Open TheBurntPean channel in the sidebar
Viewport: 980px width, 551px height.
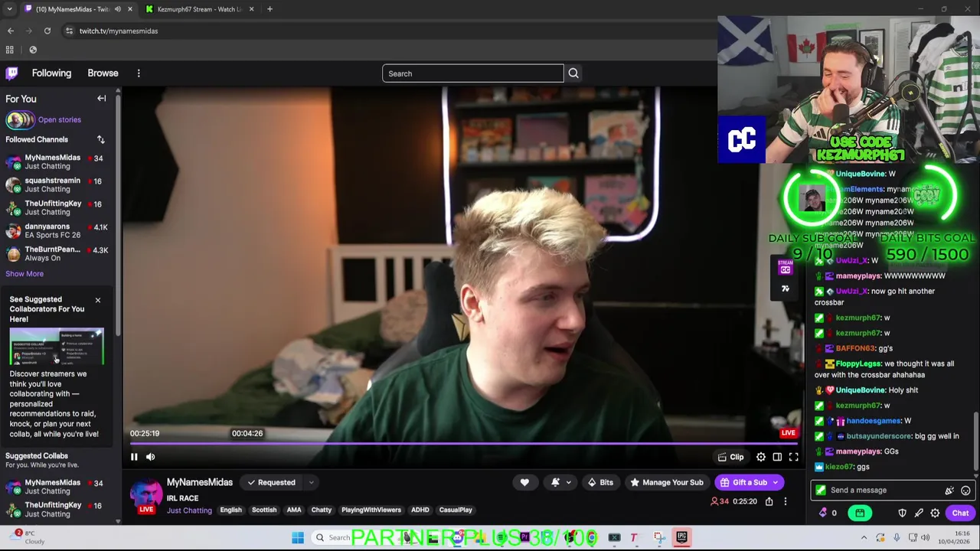pos(55,254)
